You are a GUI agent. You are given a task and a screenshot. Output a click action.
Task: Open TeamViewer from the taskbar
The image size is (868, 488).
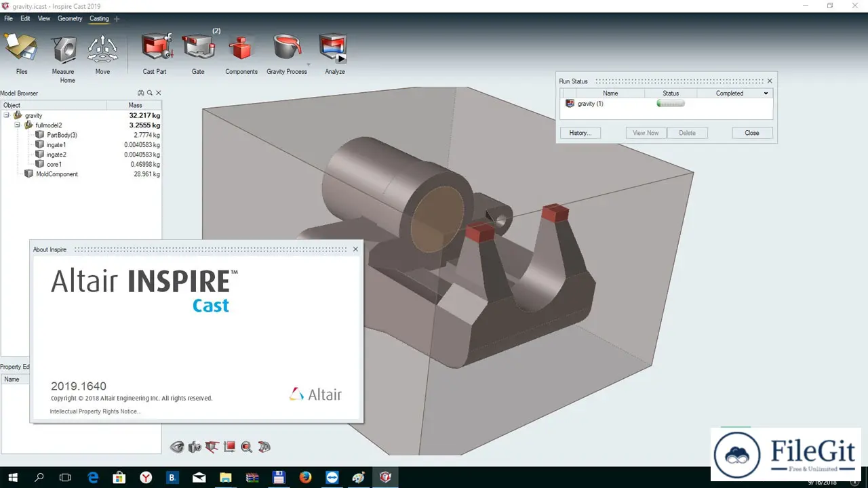332,478
